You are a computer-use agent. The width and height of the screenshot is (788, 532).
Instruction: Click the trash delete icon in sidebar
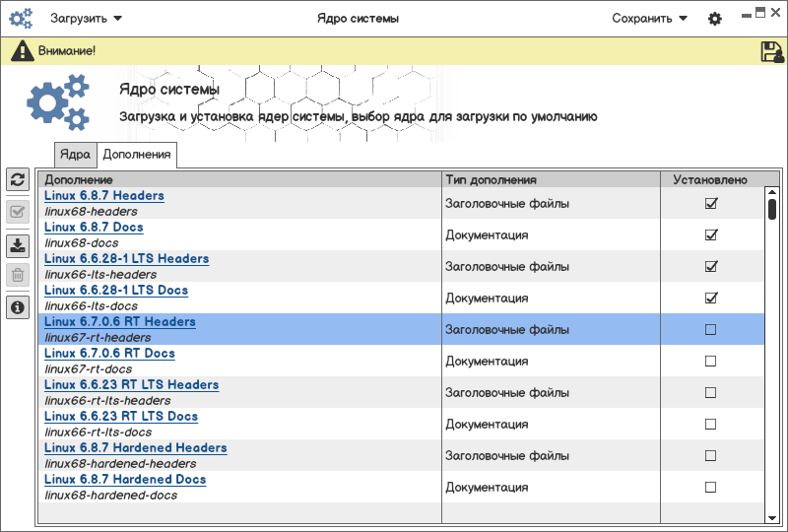(18, 276)
